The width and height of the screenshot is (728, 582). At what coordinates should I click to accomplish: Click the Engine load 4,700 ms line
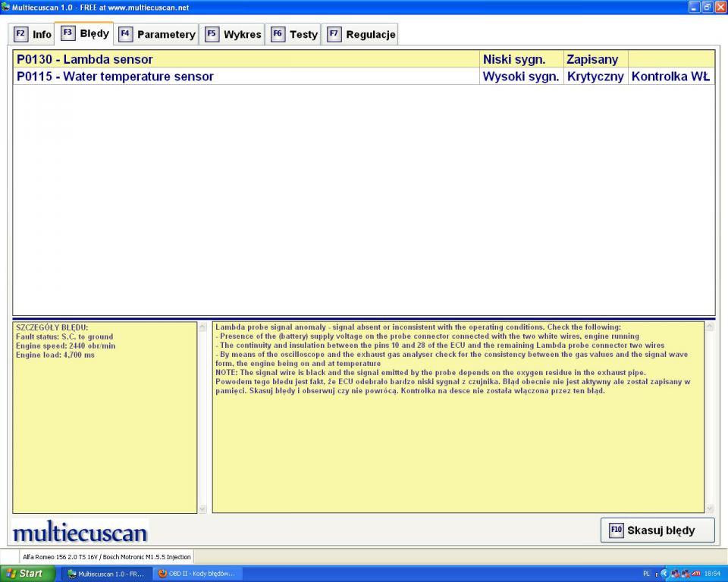(x=55, y=355)
